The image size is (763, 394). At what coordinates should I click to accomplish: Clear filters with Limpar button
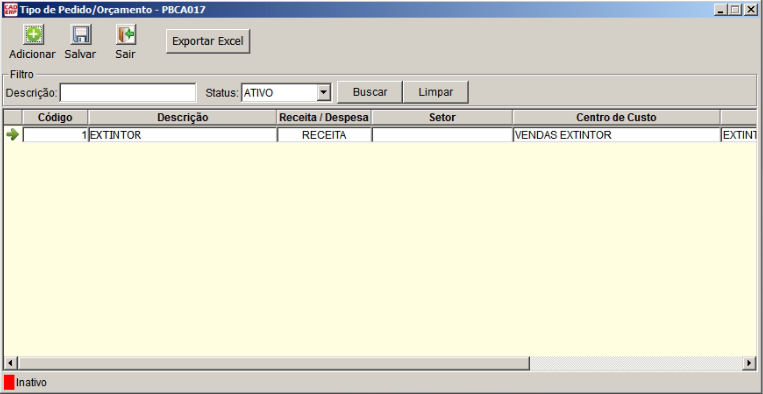click(x=436, y=92)
